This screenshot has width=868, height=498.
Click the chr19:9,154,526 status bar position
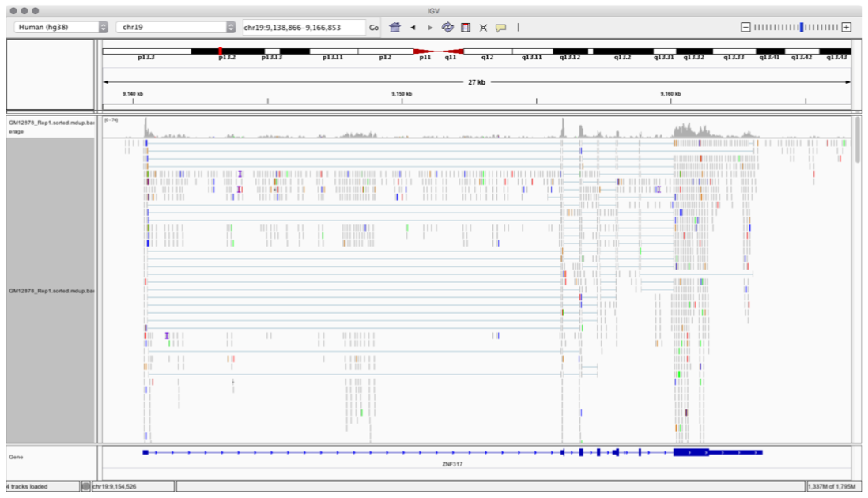(x=114, y=486)
